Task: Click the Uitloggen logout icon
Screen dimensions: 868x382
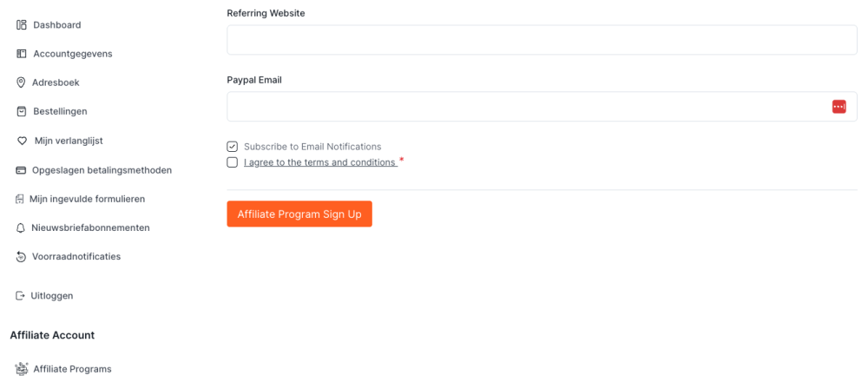Action: coord(21,296)
